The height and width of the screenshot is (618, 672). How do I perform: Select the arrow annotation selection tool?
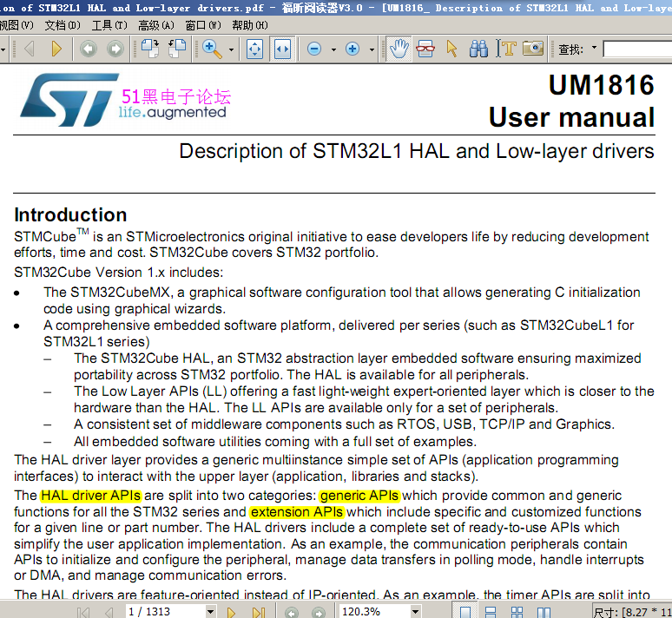[x=451, y=49]
